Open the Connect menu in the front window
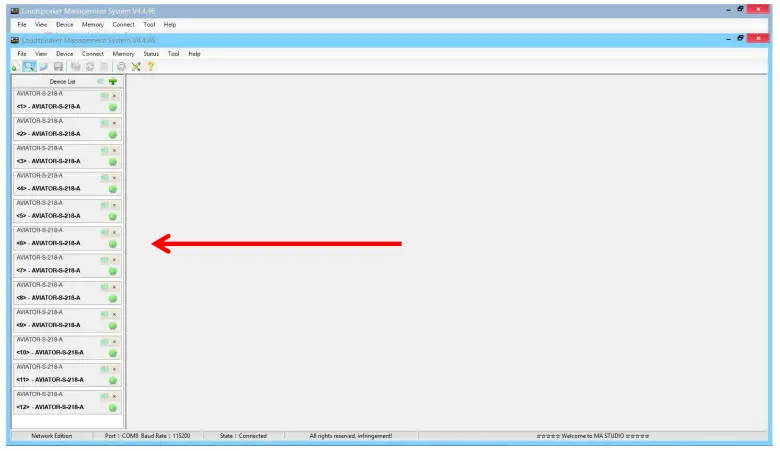This screenshot has height=451, width=780. click(x=93, y=54)
